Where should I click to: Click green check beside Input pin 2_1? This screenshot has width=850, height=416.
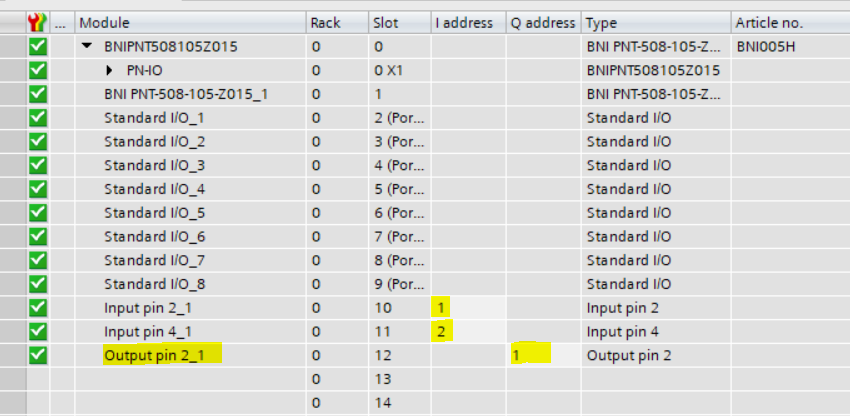(x=39, y=307)
